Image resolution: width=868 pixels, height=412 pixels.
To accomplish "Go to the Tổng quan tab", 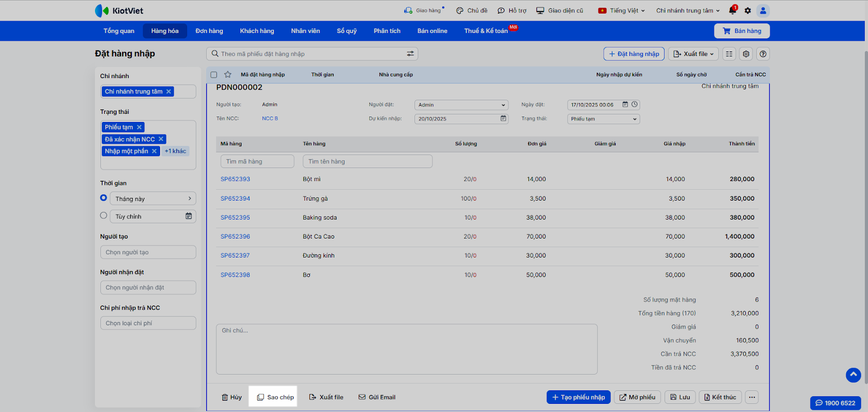I will (x=119, y=31).
